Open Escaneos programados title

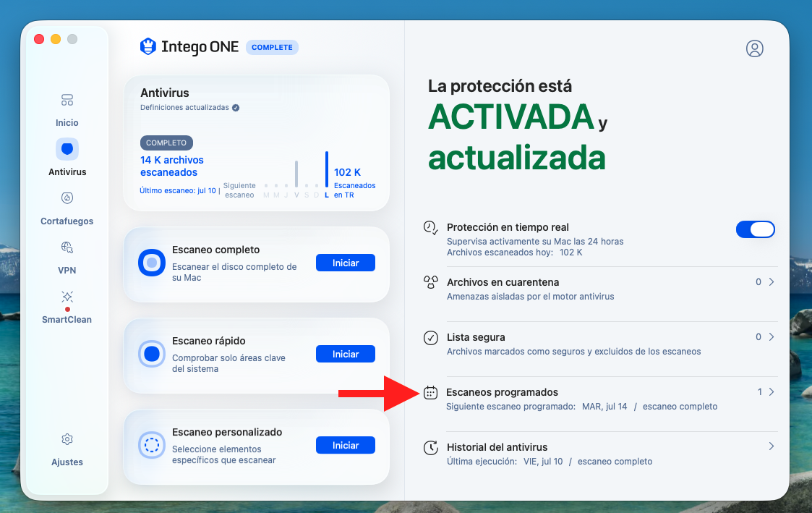pyautogui.click(x=503, y=392)
